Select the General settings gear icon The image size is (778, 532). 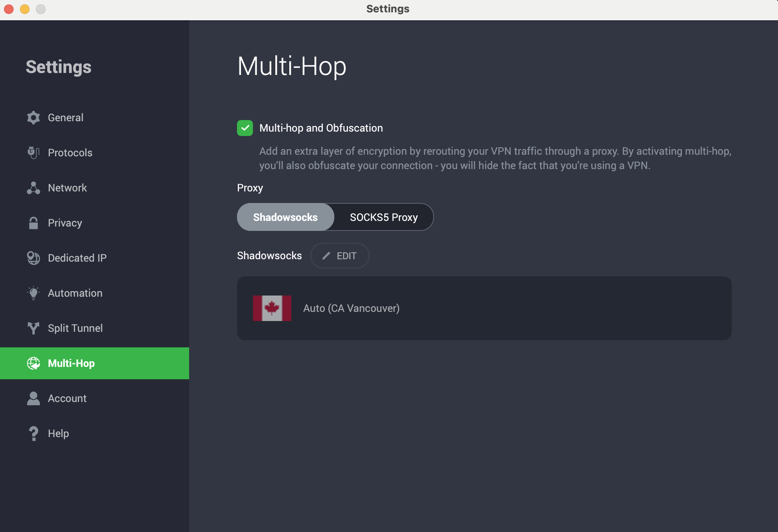(34, 117)
